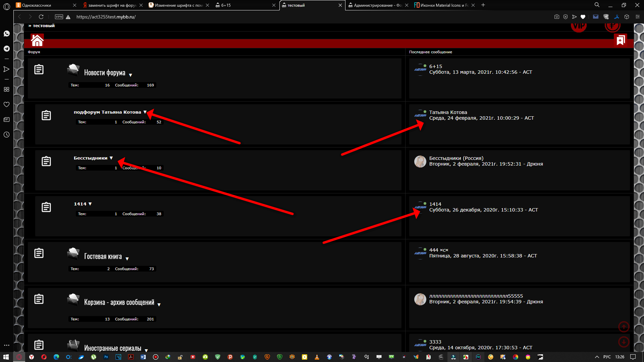The width and height of the screenshot is (644, 362).
Task: Click the bookmark-add icon in red bar
Action: tap(621, 40)
